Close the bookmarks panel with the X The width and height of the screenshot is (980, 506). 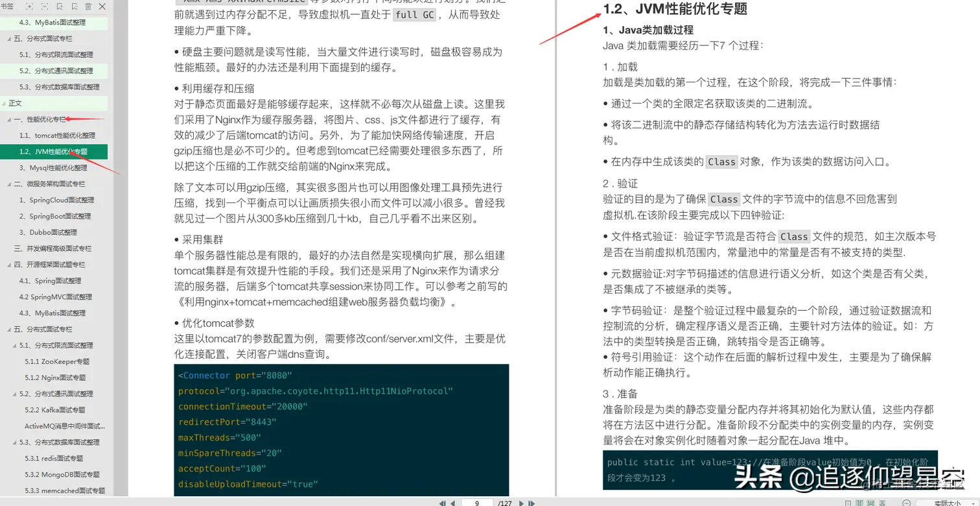point(102,6)
